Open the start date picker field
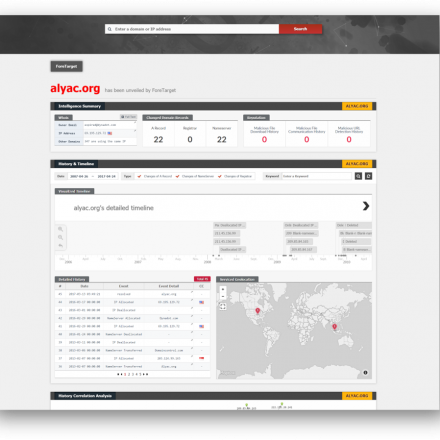 tap(79, 176)
